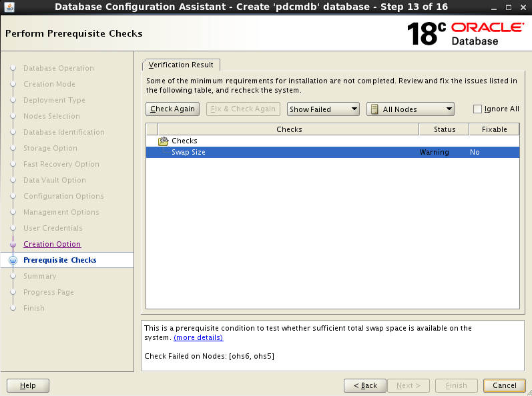This screenshot has height=396, width=532.
Task: Minimize the Database Configuration Assistant window
Action: pos(494,7)
